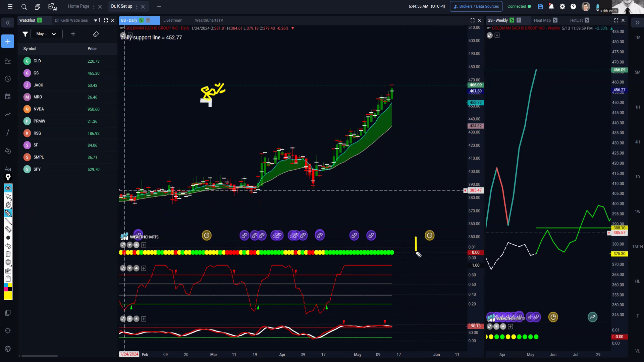This screenshot has width=644, height=362.
Task: Undo the last drawing action
Action: point(8,246)
